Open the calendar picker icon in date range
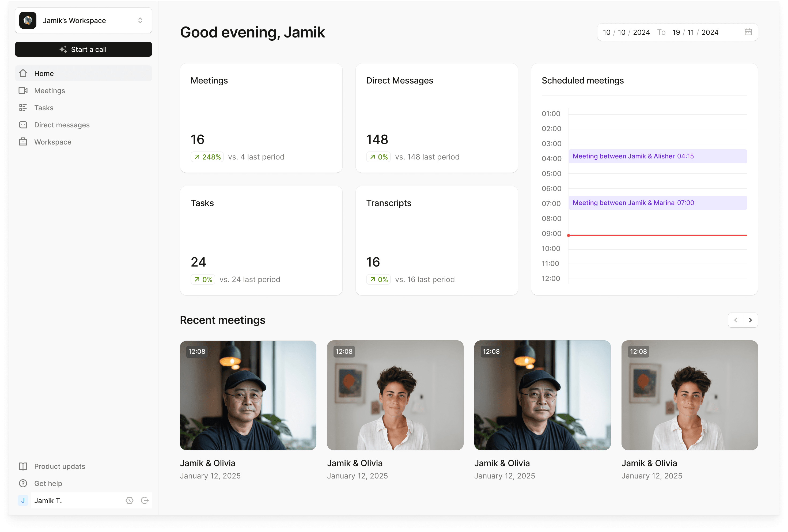Screen dimensions: 788x532 tap(748, 32)
